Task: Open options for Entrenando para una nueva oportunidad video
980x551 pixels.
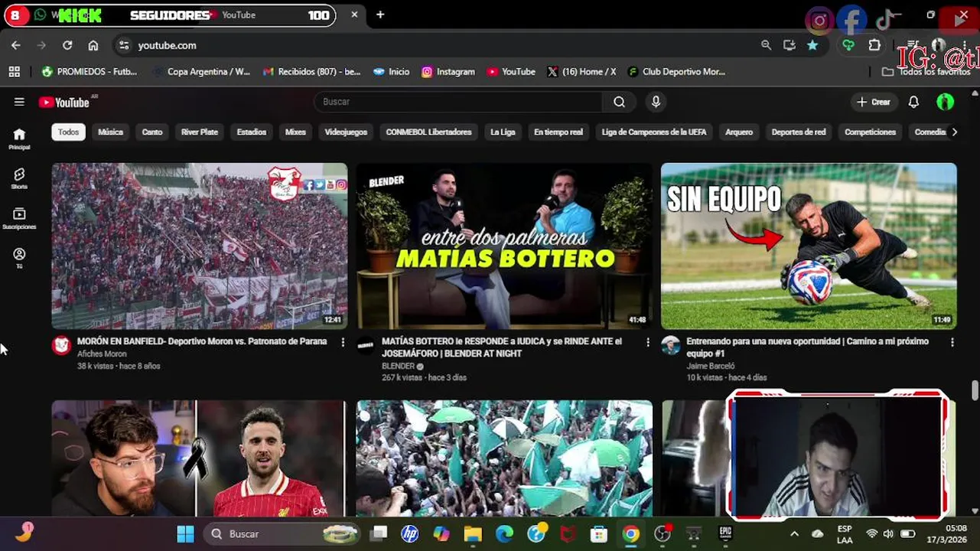Action: point(952,342)
